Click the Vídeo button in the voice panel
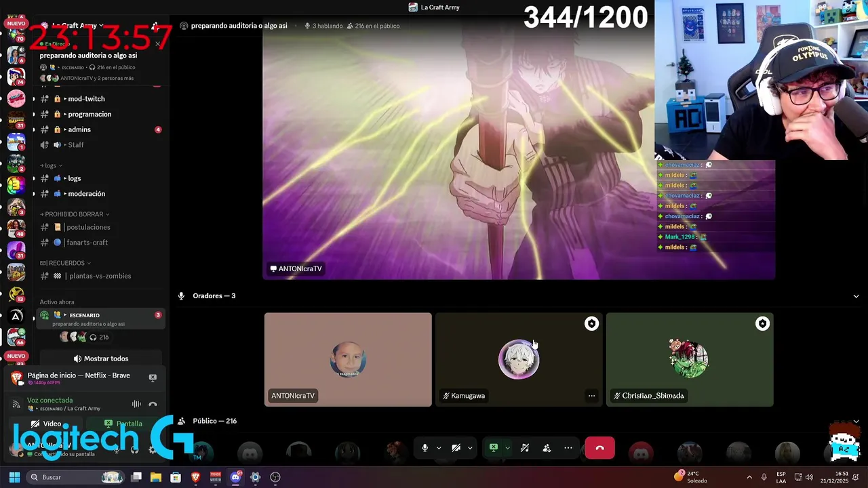 coord(47,424)
